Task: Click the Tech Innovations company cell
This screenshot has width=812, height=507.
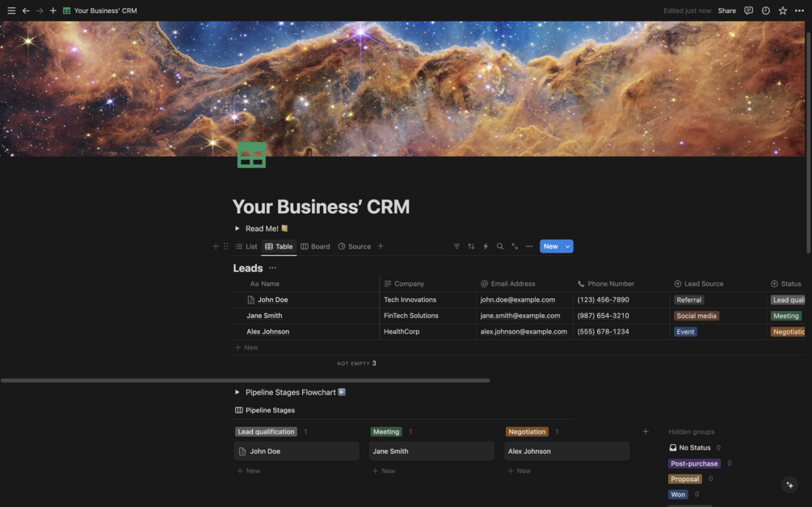Action: coord(427,300)
